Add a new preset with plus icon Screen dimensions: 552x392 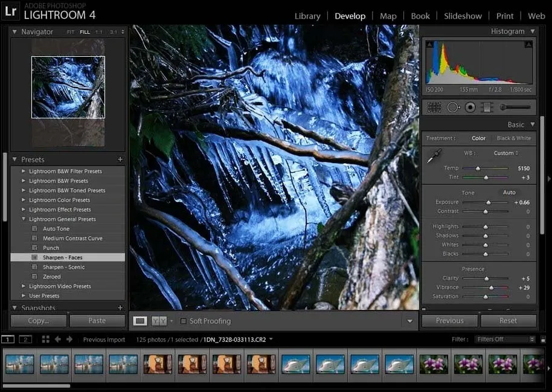(x=120, y=159)
